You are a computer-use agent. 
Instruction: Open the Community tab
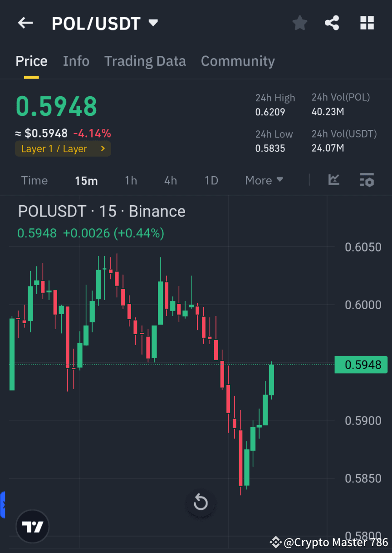pyautogui.click(x=238, y=61)
